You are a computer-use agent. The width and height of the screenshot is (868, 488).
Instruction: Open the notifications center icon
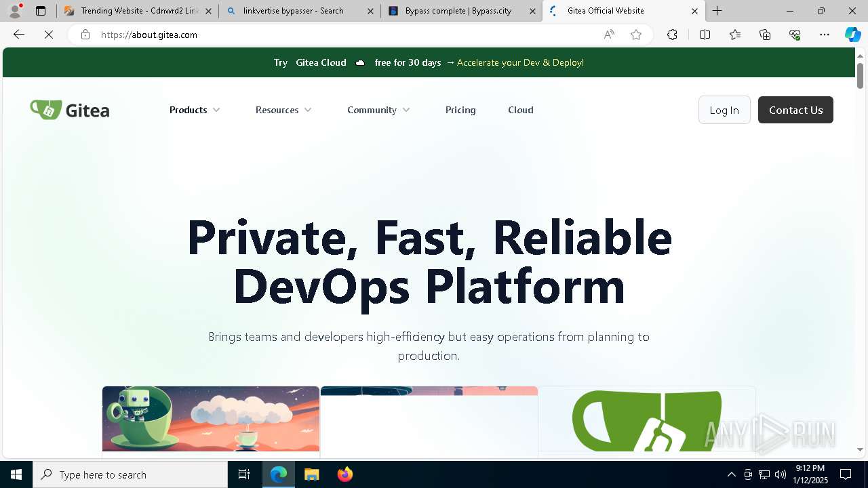tap(846, 474)
